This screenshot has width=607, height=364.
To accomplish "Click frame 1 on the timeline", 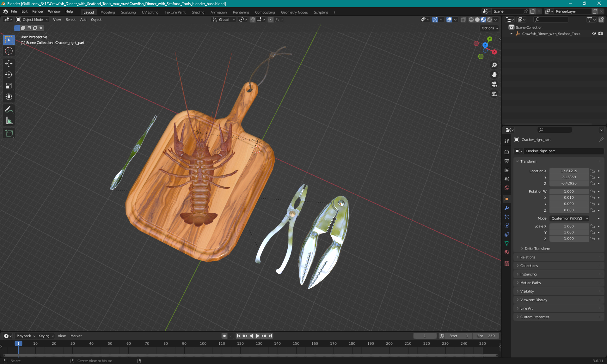I will coord(18,343).
